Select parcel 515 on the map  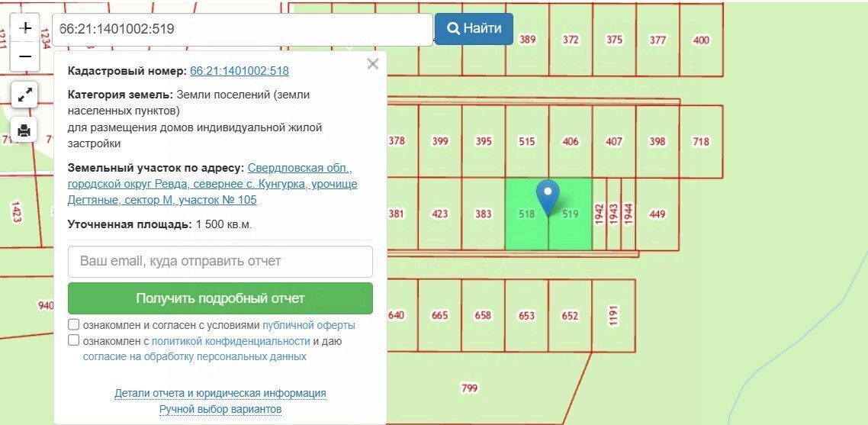tap(526, 141)
